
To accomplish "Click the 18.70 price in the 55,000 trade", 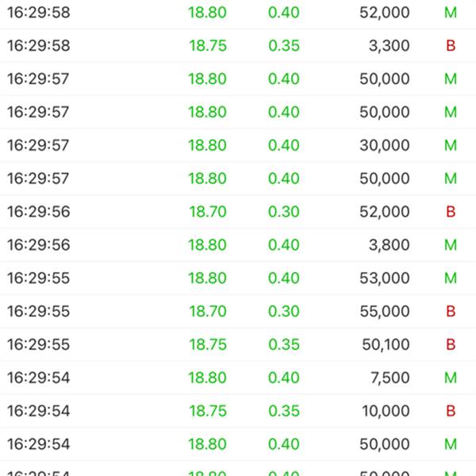I will (208, 311).
